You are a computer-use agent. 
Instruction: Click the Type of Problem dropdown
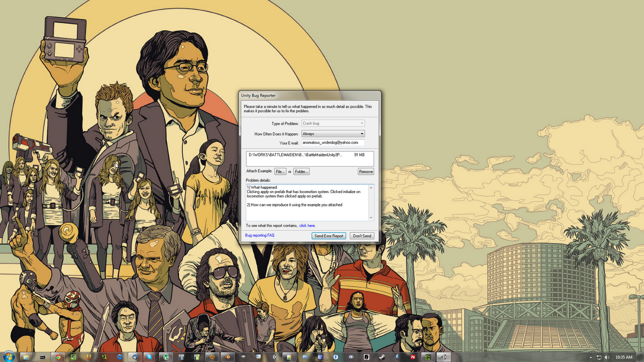click(333, 123)
